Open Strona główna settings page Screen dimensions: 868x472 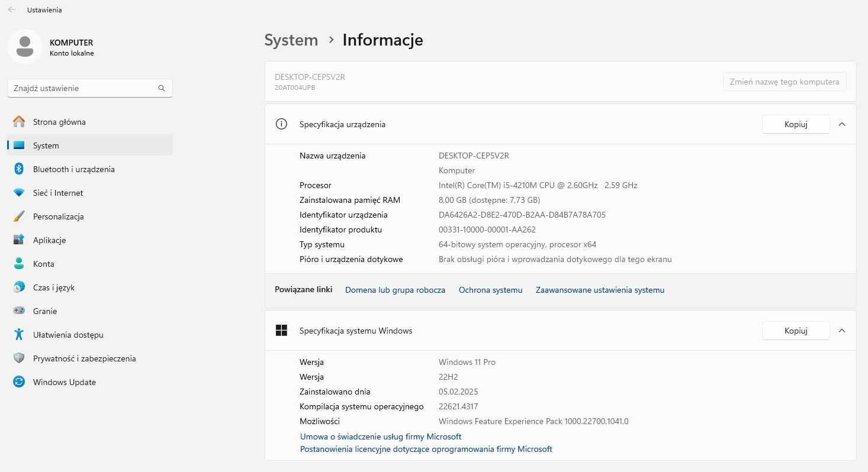click(x=90, y=122)
